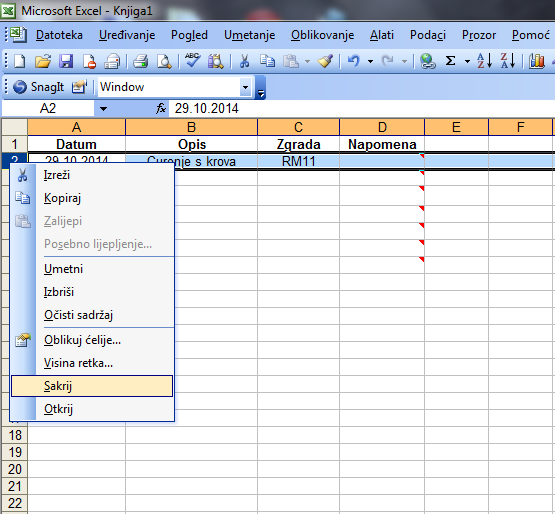Click the SnagIt capture button
This screenshot has width=555, height=514.
39,87
